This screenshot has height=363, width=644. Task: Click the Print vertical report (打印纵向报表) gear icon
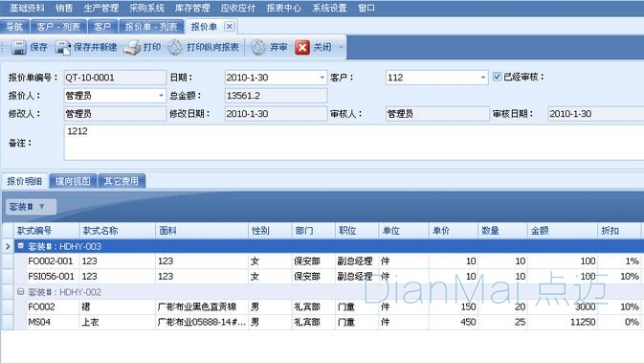(x=175, y=47)
